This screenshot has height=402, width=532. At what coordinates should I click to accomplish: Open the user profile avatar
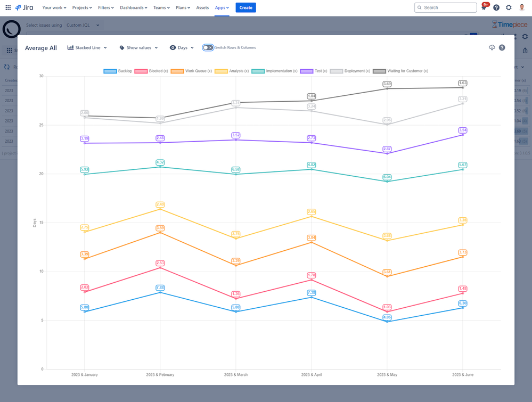[522, 7]
